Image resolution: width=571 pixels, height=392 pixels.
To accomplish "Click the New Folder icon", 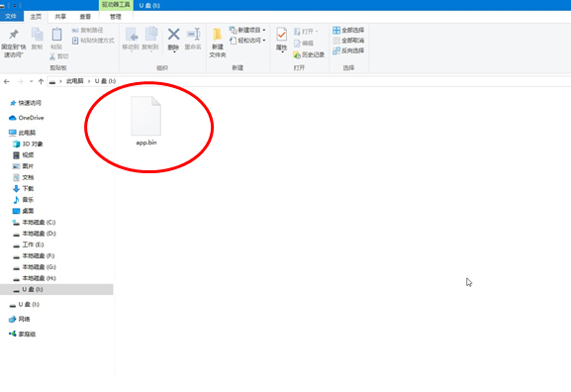I will 218,35.
